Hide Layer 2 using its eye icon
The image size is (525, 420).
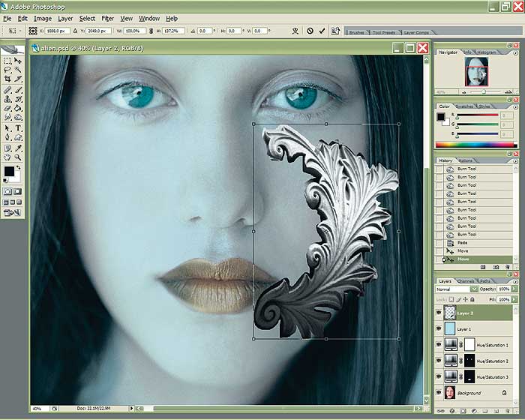tap(439, 313)
